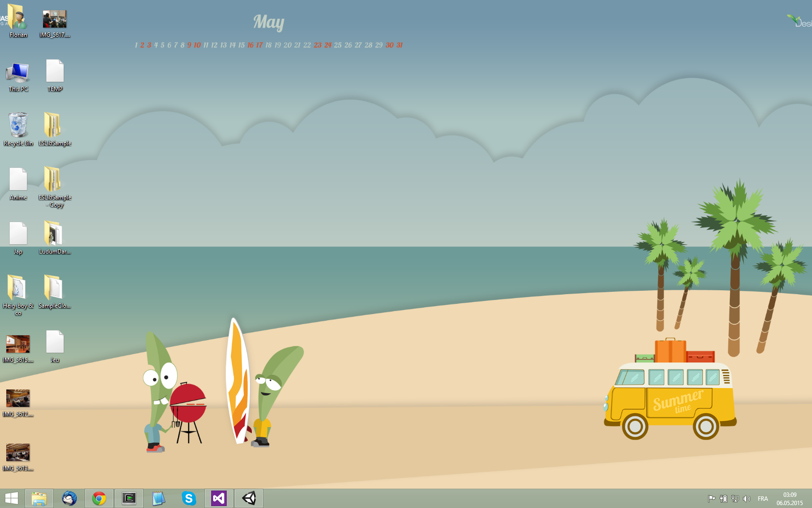Image resolution: width=812 pixels, height=508 pixels.
Task: Switch to Google Chrome in the taskbar
Action: tap(99, 498)
